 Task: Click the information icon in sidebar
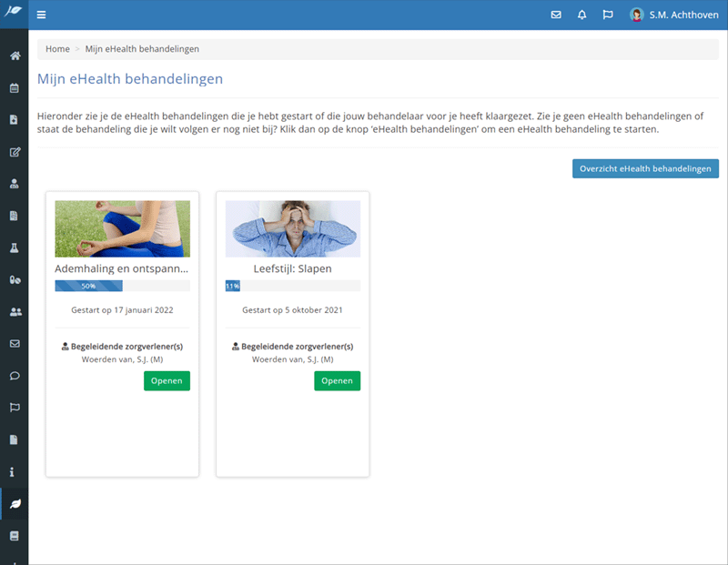tap(15, 472)
